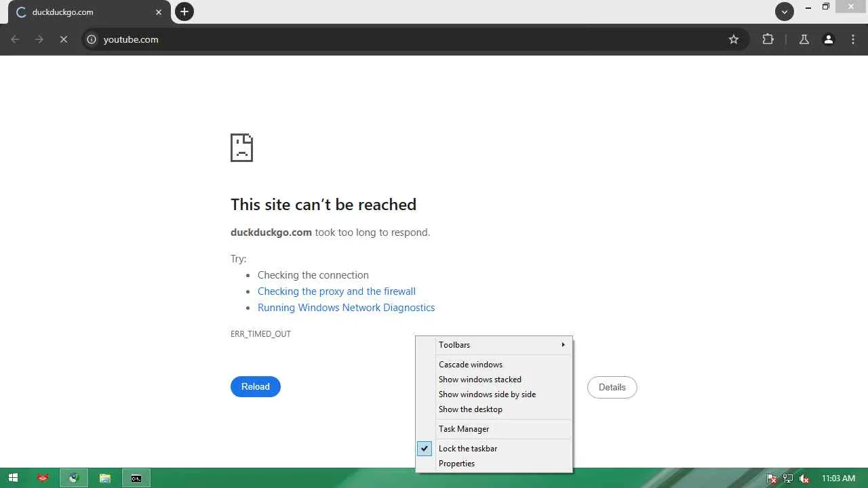Open the network tray icon
Viewport: 868px width, 488px height.
(788, 479)
